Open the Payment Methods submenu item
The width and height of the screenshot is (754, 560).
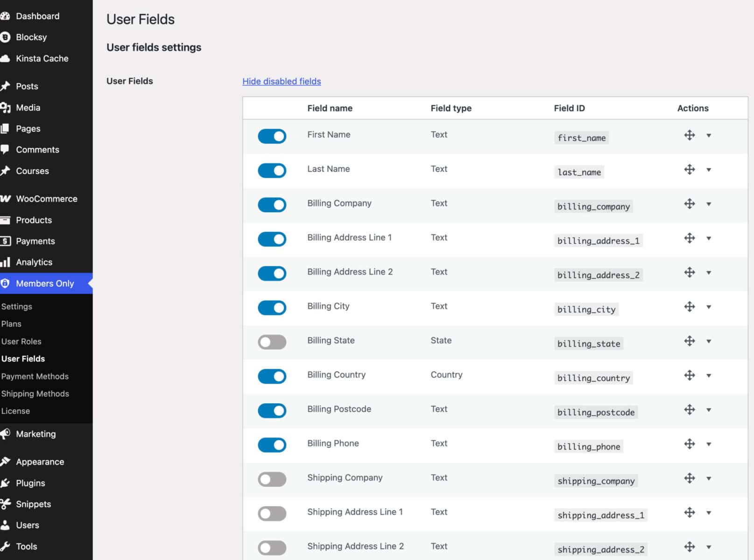click(x=35, y=376)
